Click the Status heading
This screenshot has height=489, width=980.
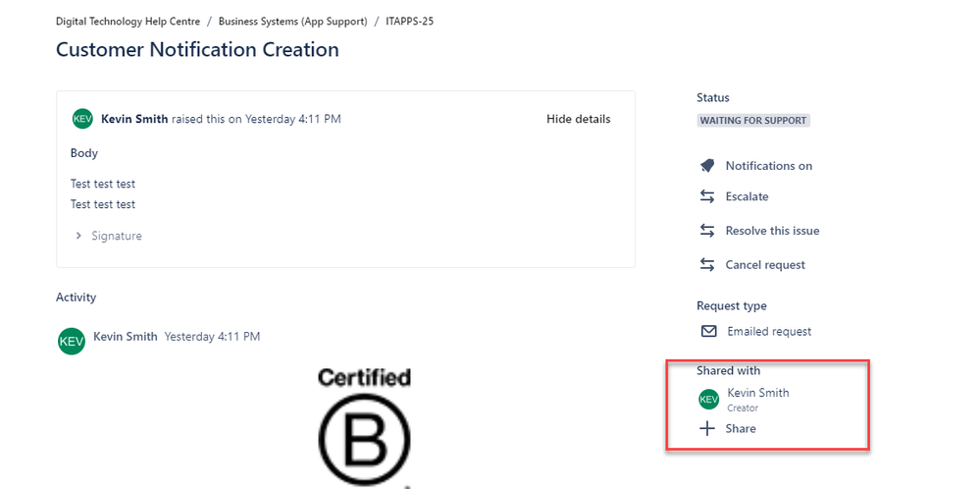pos(712,97)
